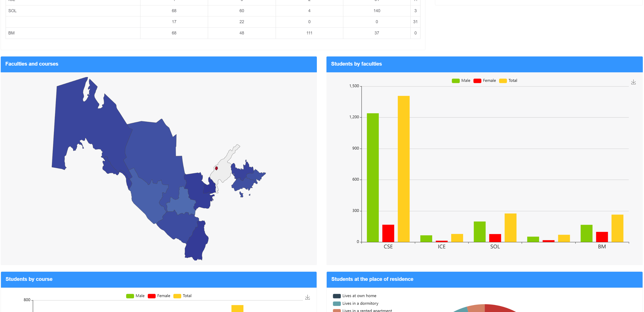Download the Students by course chart
This screenshot has width=644, height=312.
(x=307, y=297)
